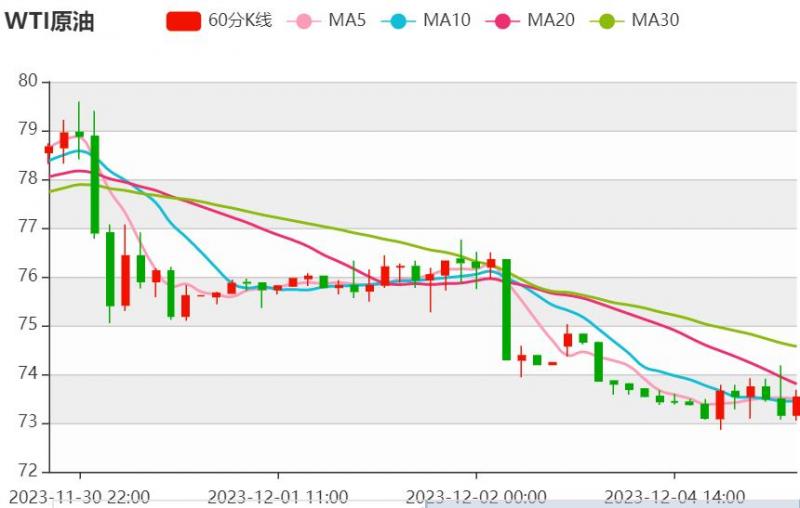Click the red candle with a low wick below 73
This screenshot has width=800, height=508.
[x=720, y=405]
